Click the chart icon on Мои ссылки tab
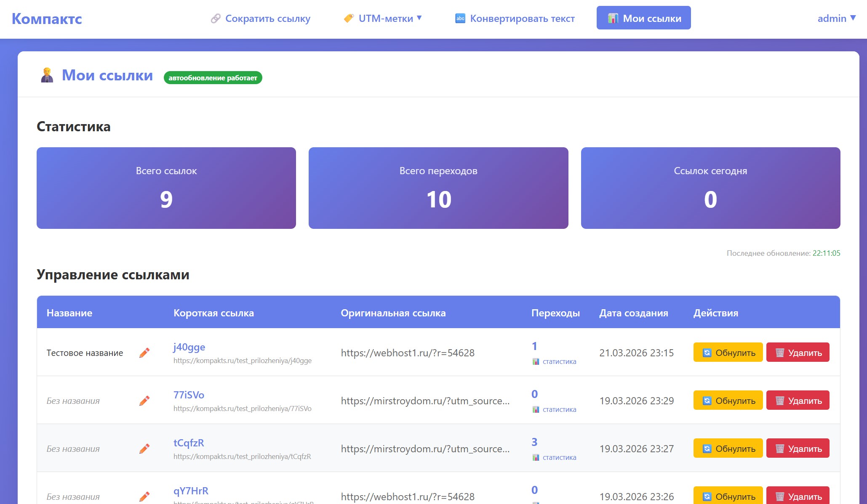 613,19
